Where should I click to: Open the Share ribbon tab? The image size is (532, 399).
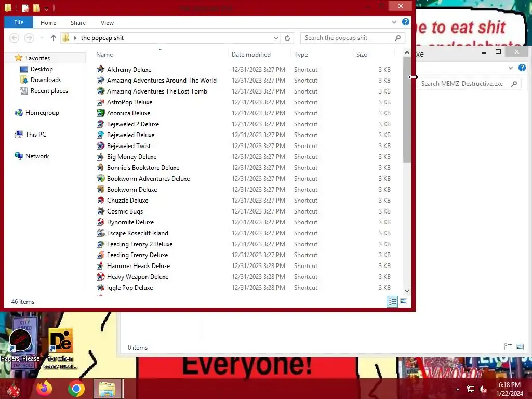[78, 23]
